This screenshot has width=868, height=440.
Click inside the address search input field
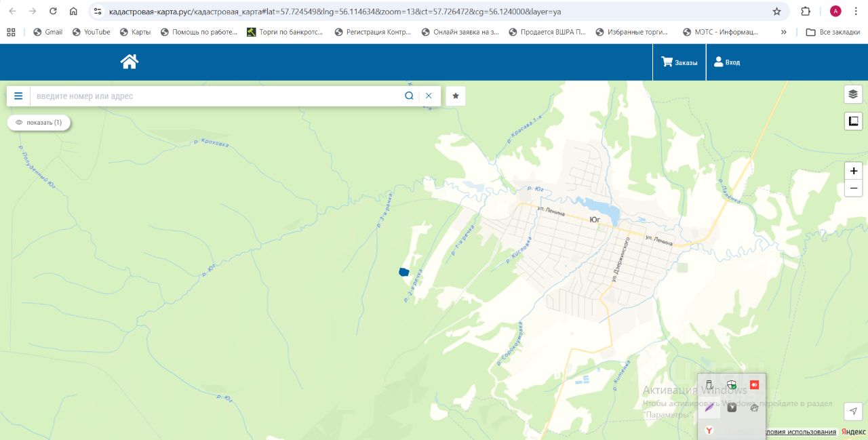[x=217, y=96]
